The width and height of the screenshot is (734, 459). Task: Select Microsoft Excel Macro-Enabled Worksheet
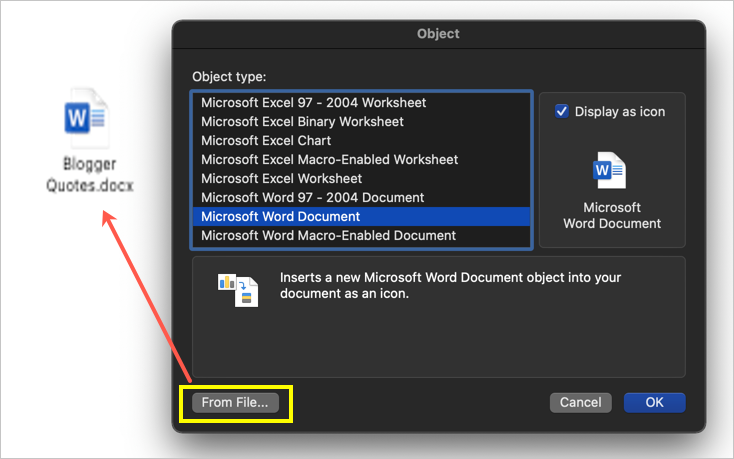point(329,159)
